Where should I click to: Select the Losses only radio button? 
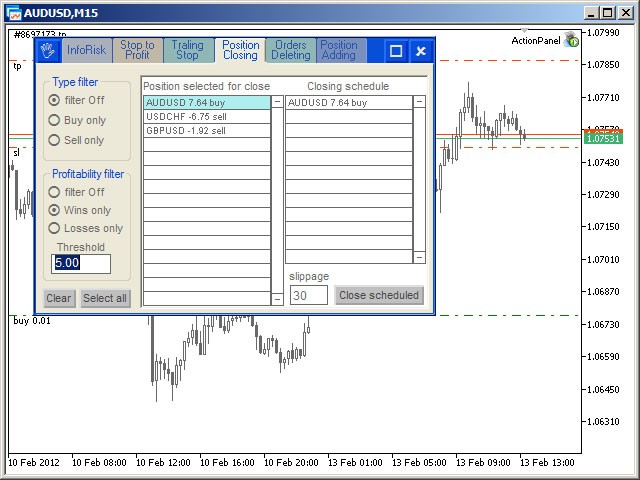coord(54,228)
